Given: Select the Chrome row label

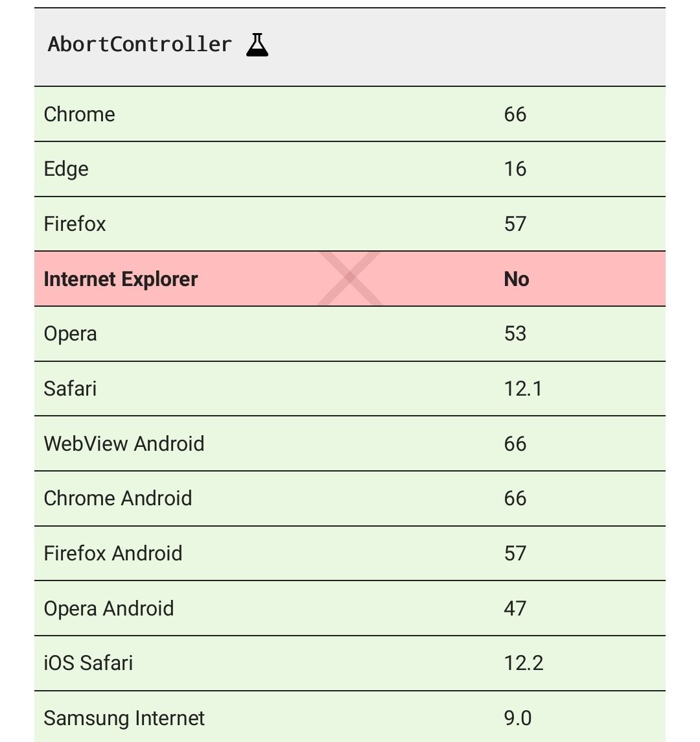Looking at the screenshot, I should [x=80, y=114].
